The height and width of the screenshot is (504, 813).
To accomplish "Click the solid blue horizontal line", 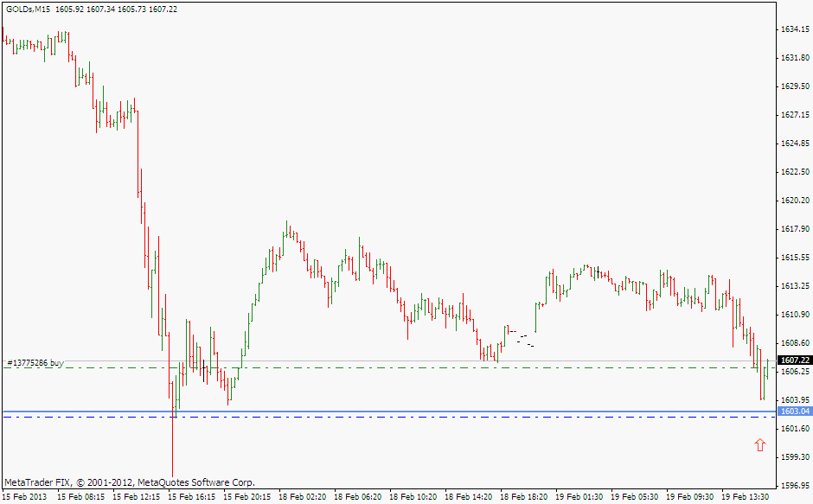I will tap(389, 411).
